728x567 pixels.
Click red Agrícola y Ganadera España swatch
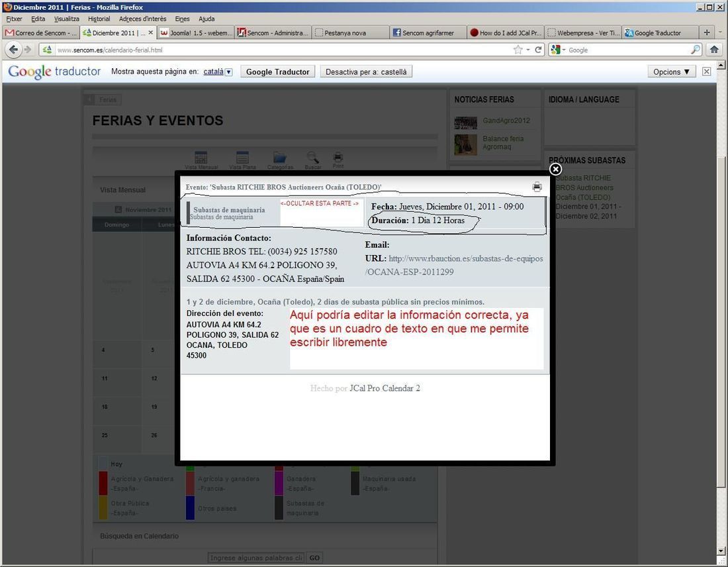click(103, 484)
